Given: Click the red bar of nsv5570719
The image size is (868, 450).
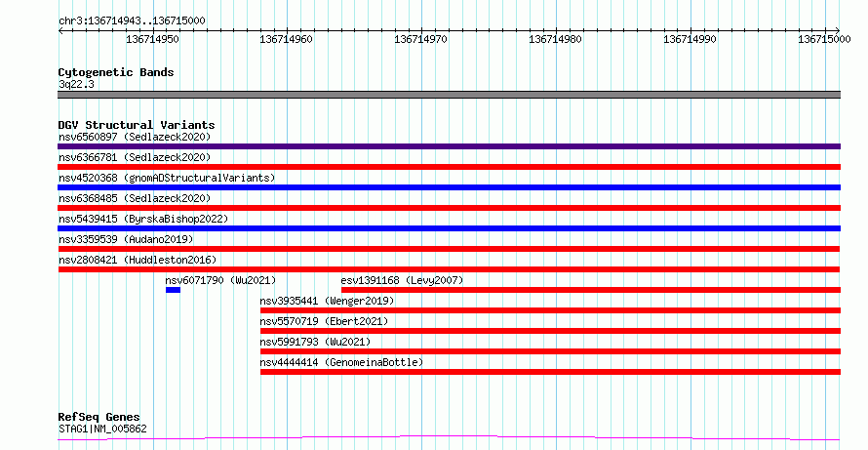Looking at the screenshot, I should click(550, 331).
